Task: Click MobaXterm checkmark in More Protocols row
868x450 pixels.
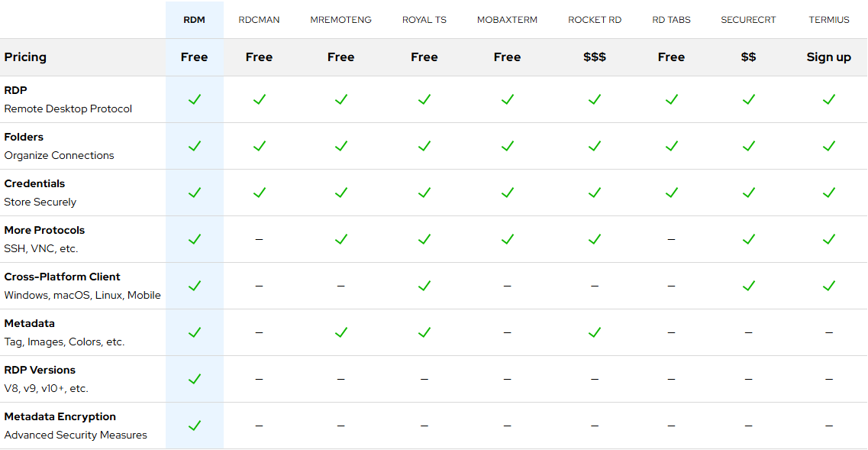Action: tap(507, 239)
